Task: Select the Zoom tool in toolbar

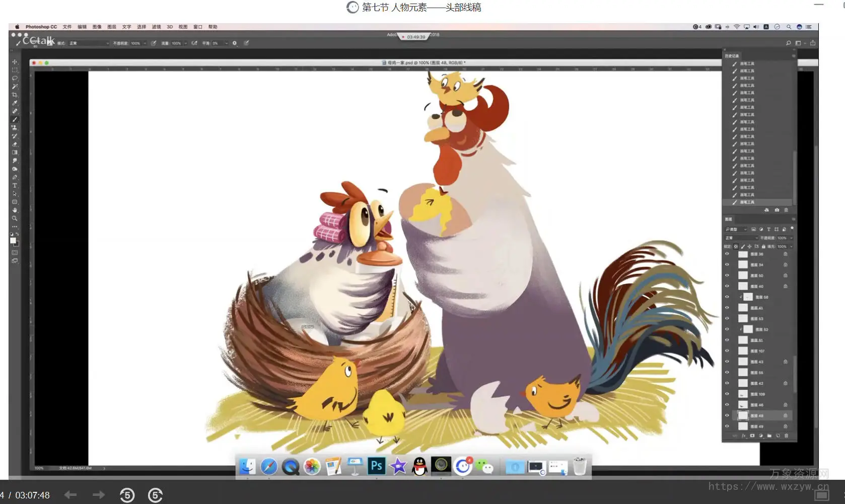Action: click(15, 219)
